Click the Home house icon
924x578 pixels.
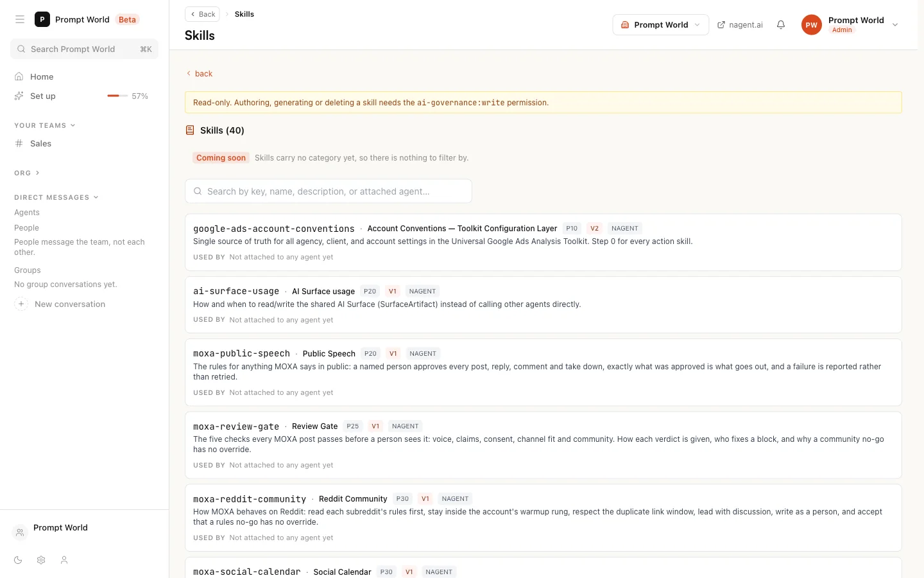[x=19, y=76]
